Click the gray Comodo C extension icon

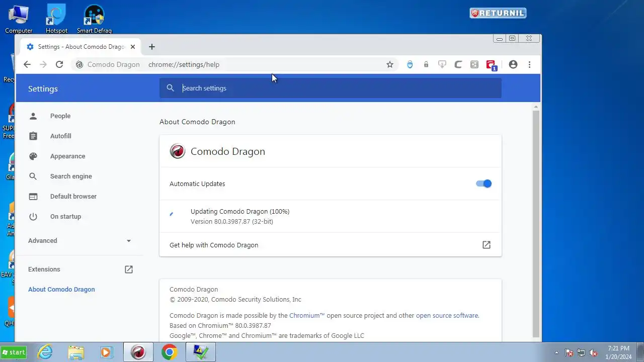[x=458, y=64]
